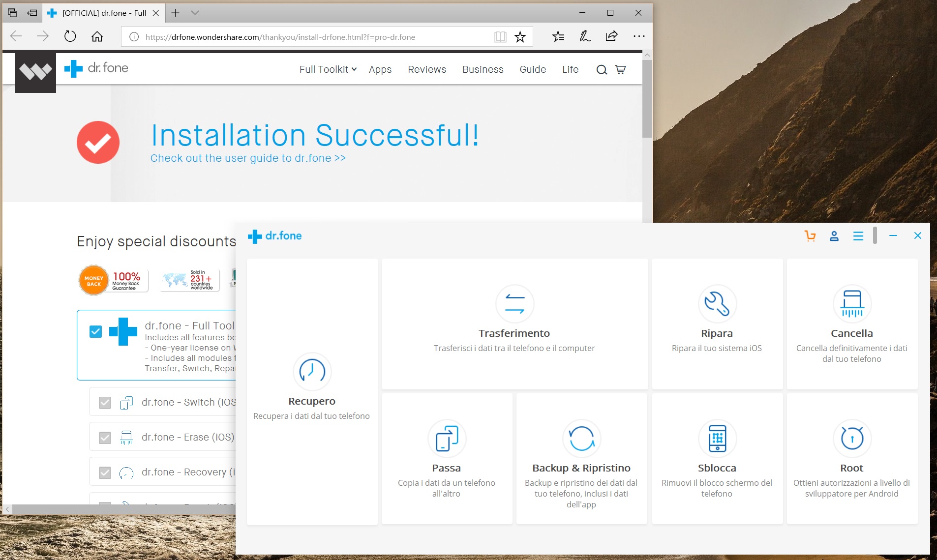Open the Guide navigation item

[533, 69]
